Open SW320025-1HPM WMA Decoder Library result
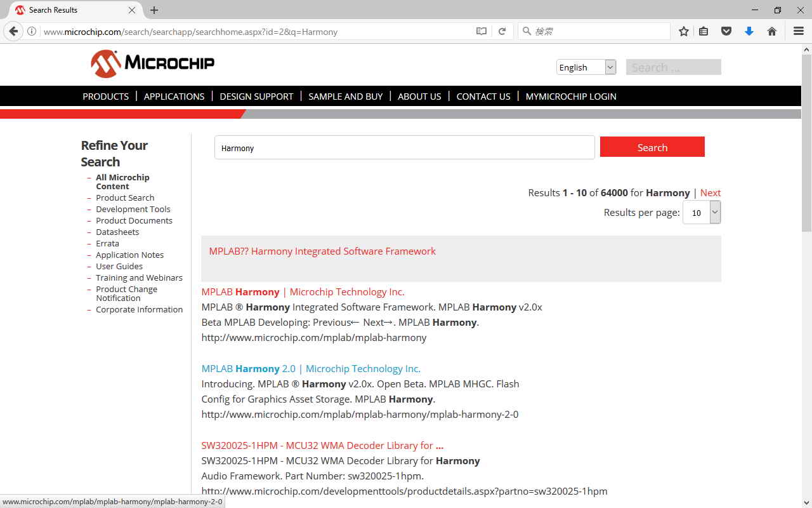The height and width of the screenshot is (508, 812). coord(322,445)
